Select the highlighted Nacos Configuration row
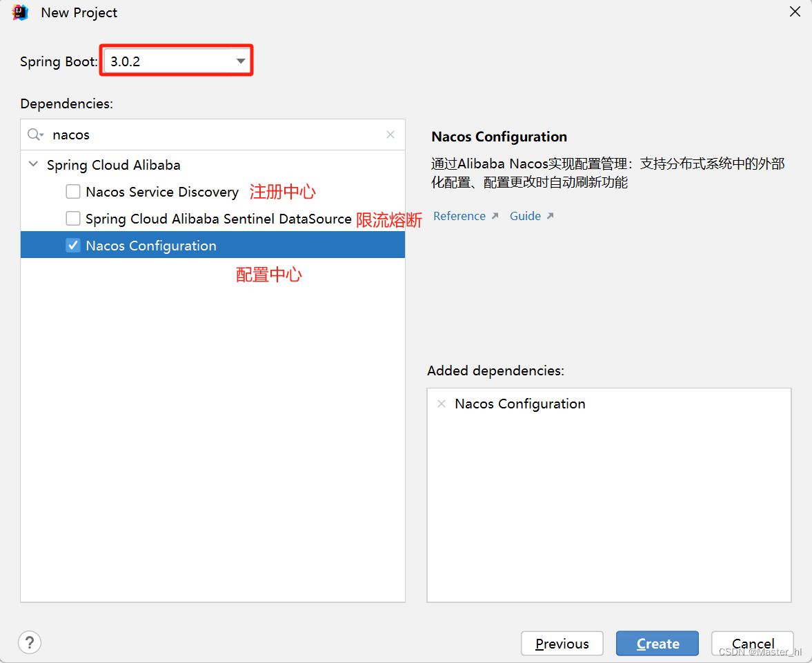The height and width of the screenshot is (663, 812). coord(213,245)
